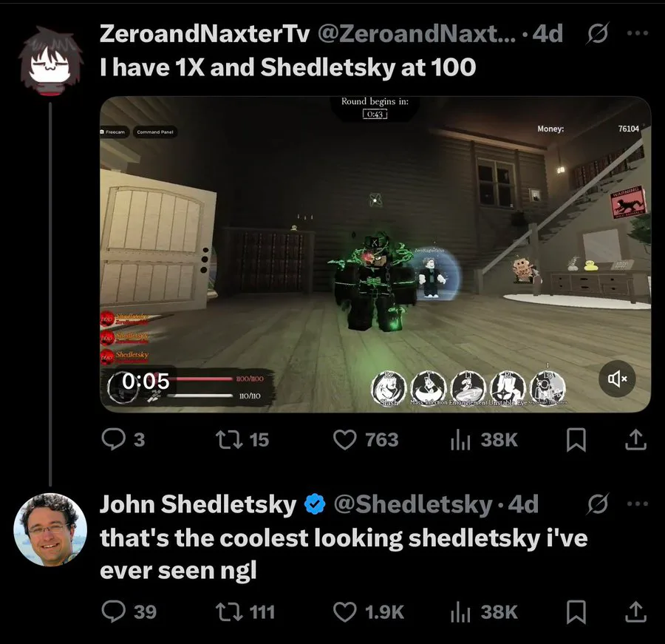Share John Shedletsky's reply
The width and height of the screenshot is (665, 644).
[x=635, y=611]
